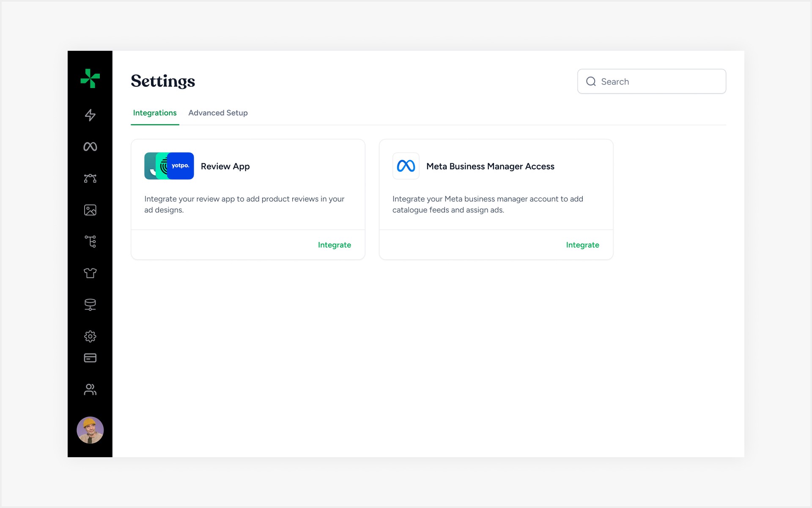Open the Meta infinity sidebar icon
This screenshot has width=812, height=508.
tap(90, 146)
